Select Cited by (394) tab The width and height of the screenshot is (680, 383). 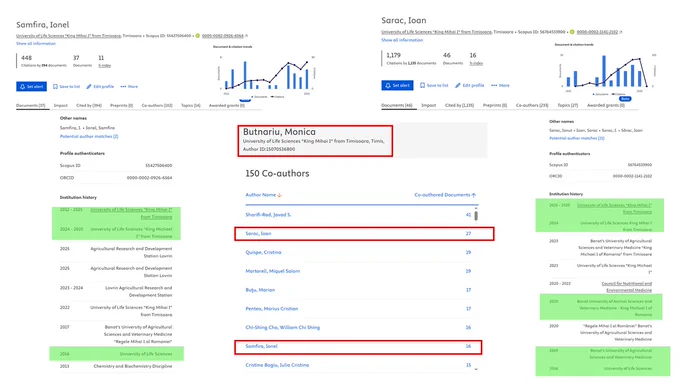(x=89, y=105)
